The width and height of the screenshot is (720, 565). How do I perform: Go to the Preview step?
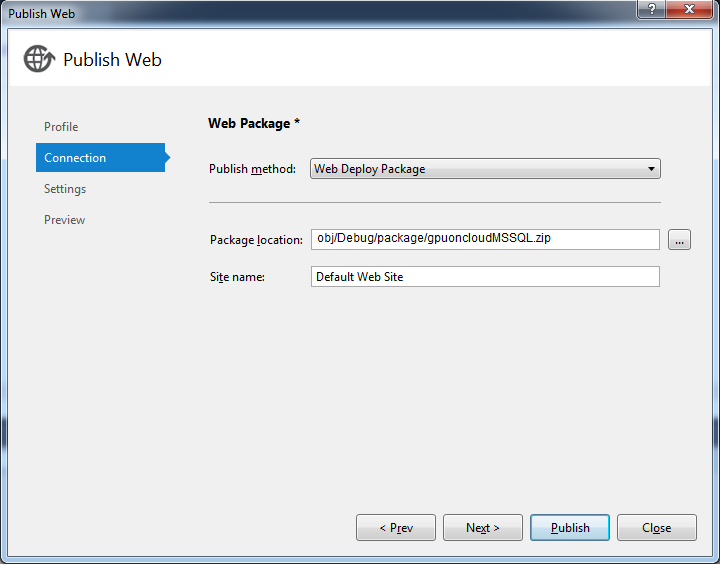pyautogui.click(x=64, y=220)
